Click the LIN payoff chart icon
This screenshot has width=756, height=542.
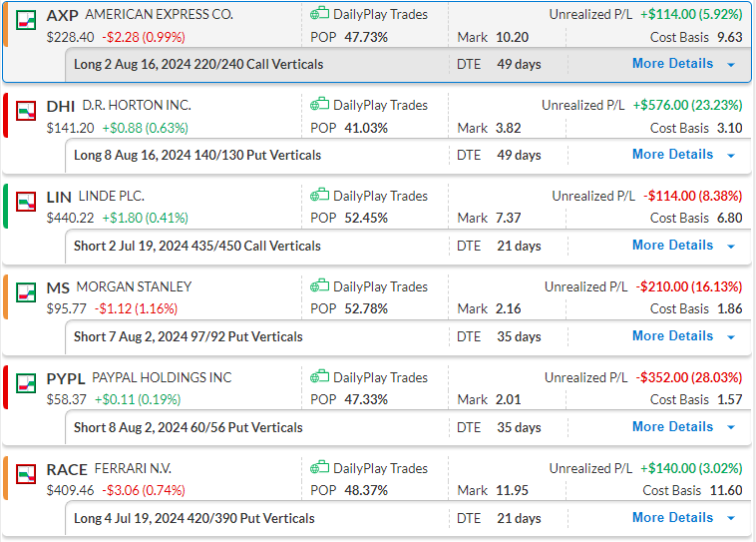tap(26, 202)
